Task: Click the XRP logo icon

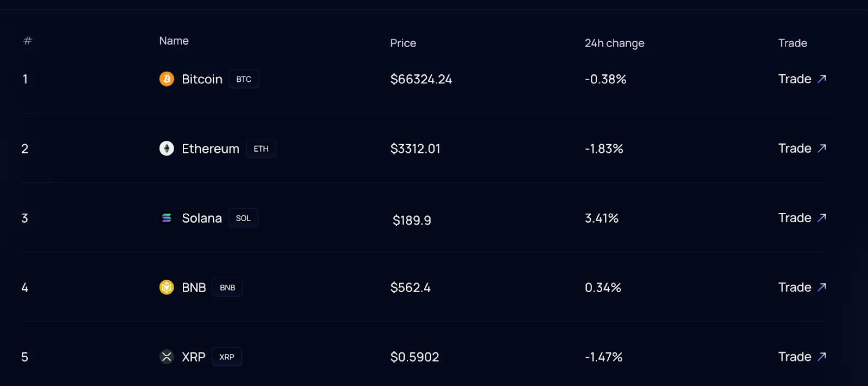Action: [x=167, y=357]
